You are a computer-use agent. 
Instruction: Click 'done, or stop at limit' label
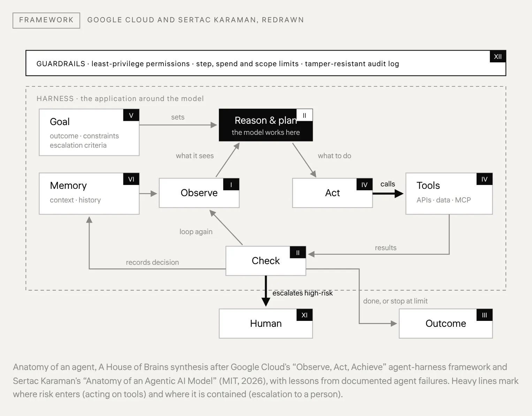395,301
